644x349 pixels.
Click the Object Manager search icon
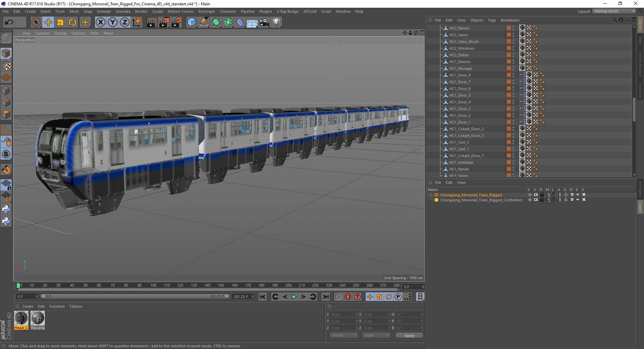(x=615, y=20)
